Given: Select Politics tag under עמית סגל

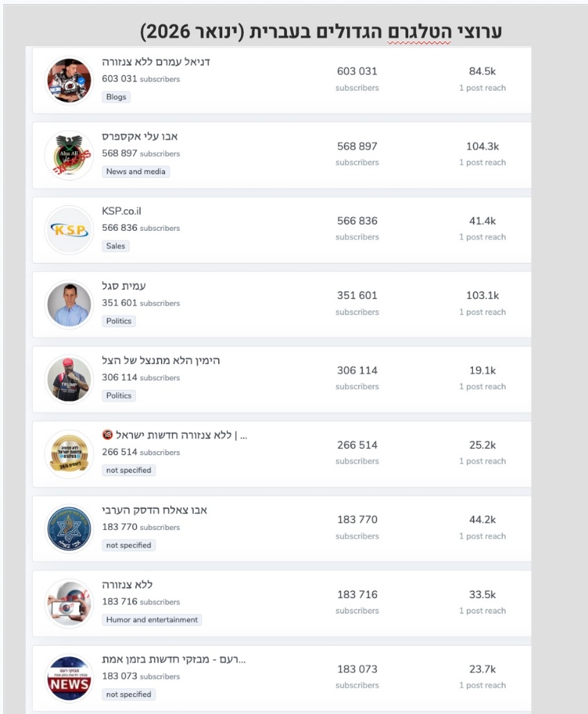Looking at the screenshot, I should tap(118, 321).
